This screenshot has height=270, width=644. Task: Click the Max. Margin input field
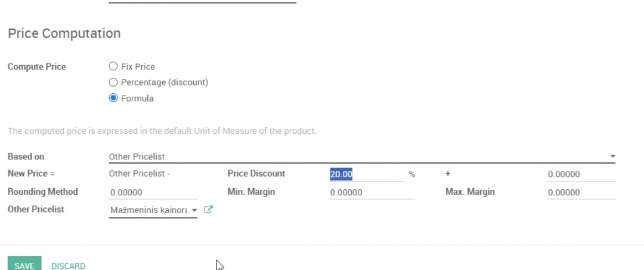pyautogui.click(x=580, y=192)
